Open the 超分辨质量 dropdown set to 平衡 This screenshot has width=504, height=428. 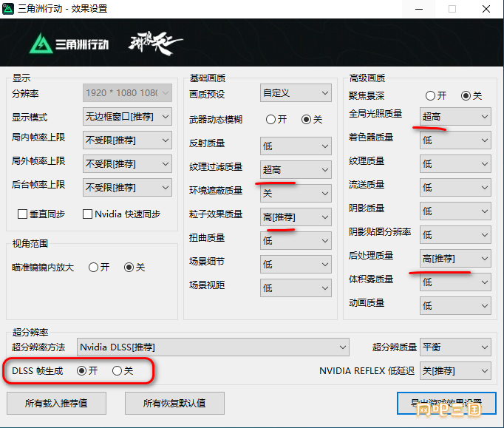coord(455,347)
